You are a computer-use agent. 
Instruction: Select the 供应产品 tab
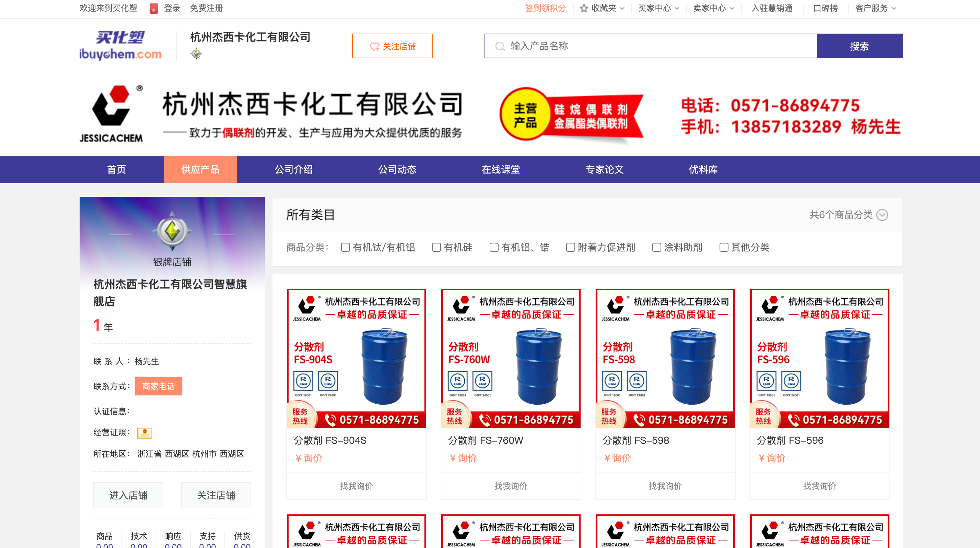200,169
